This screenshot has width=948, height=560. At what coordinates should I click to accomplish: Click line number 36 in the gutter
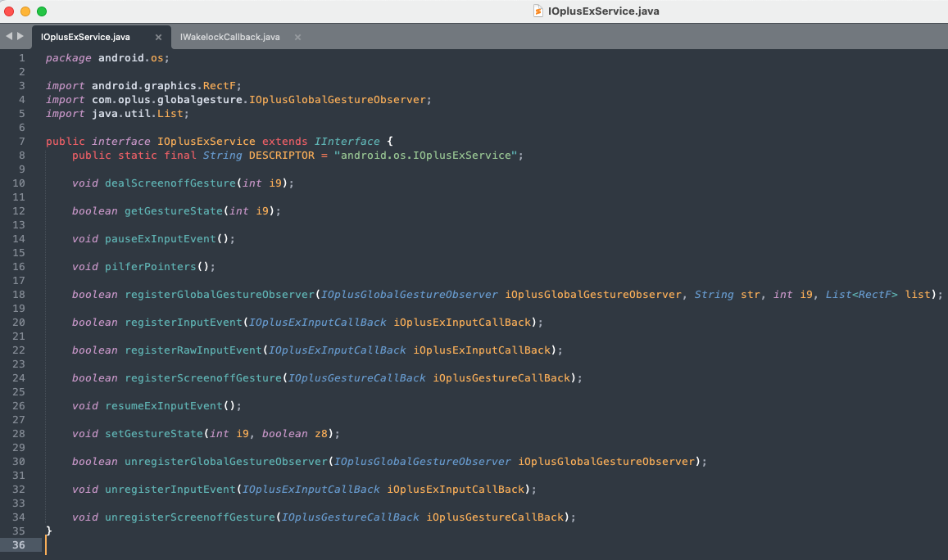(x=20, y=545)
